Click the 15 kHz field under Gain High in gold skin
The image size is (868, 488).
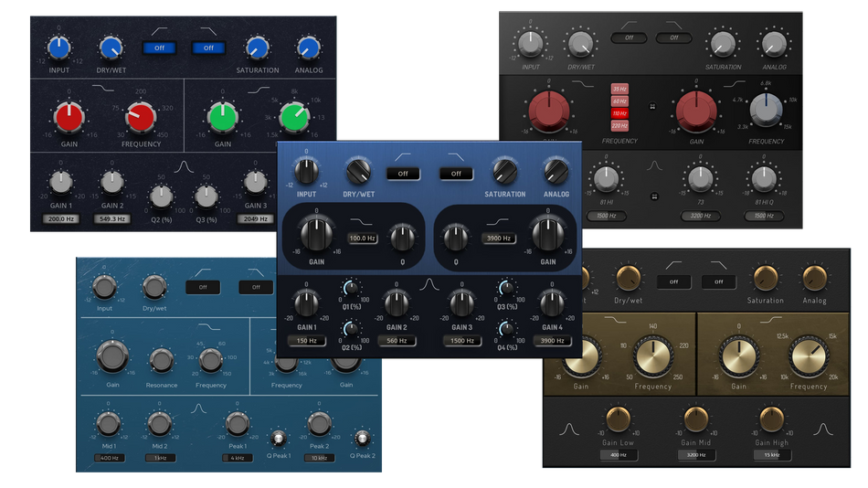pos(772,455)
